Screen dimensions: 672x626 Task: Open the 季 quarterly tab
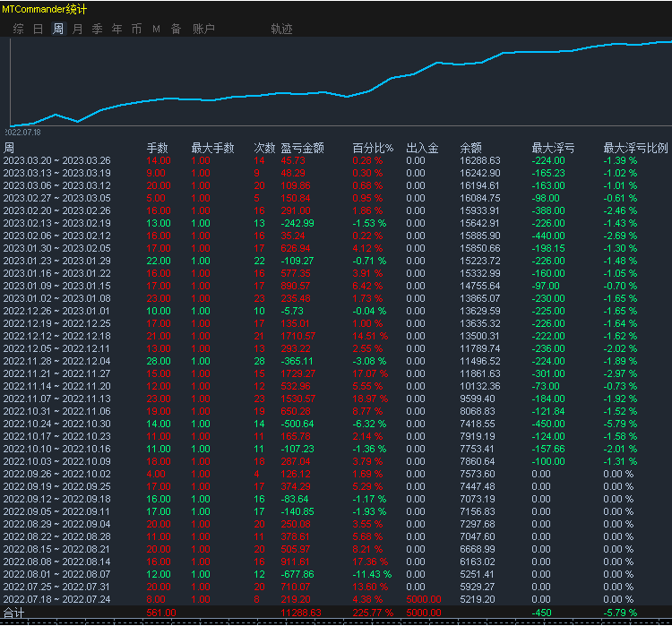point(98,29)
